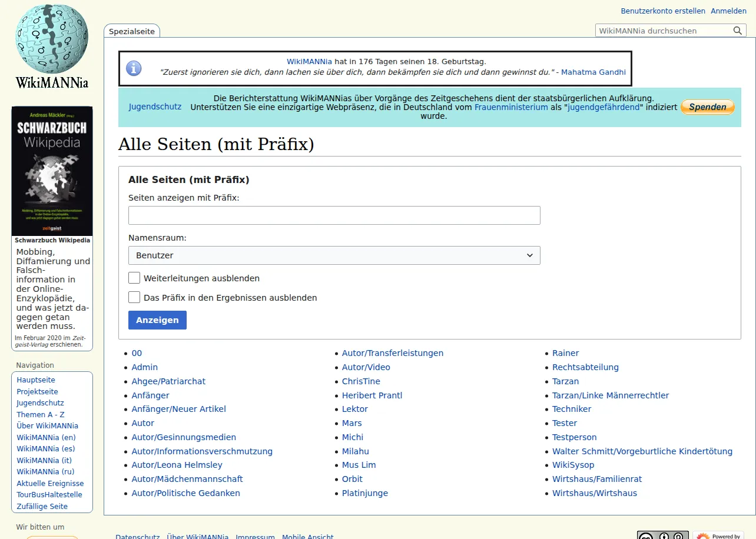Viewport: 756px width, 539px height.
Task: Open 'Walter Schmitt/Vorgeburtliche Kindertötung' page
Action: coord(642,451)
